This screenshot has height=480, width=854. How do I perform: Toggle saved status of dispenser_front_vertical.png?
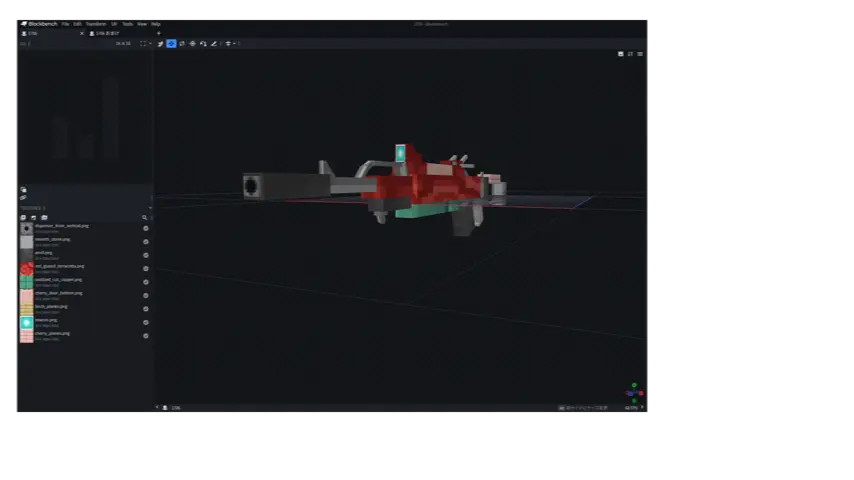pyautogui.click(x=146, y=228)
